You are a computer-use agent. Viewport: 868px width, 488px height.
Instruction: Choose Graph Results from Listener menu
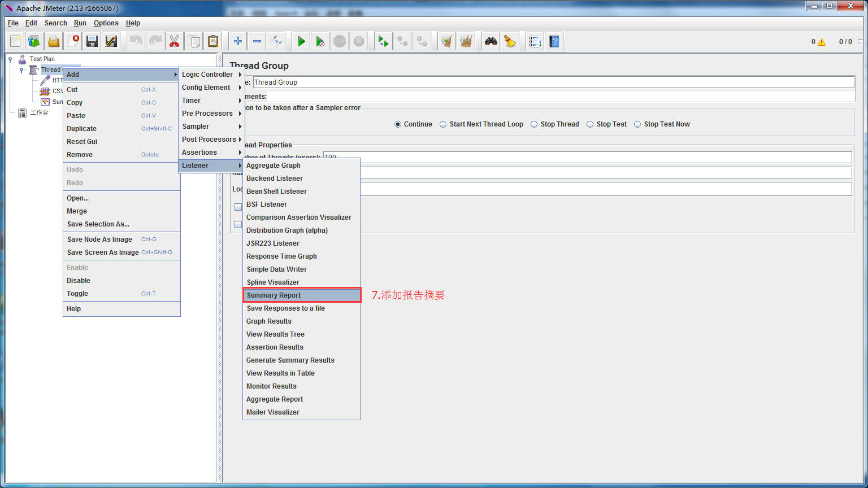(302, 321)
